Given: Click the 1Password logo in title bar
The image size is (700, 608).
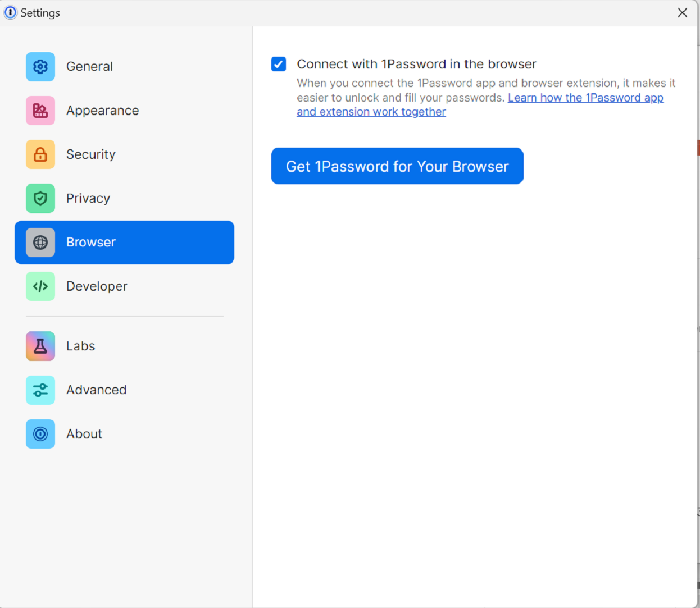Looking at the screenshot, I should click(10, 12).
